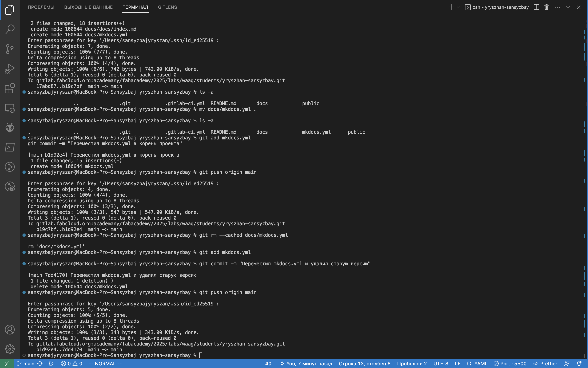Select the ТЕРМИНАЛ tab
The width and height of the screenshot is (588, 368).
tap(135, 7)
